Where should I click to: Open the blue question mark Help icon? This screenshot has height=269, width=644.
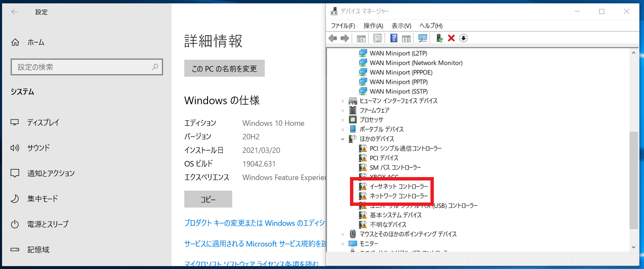pyautogui.click(x=394, y=39)
